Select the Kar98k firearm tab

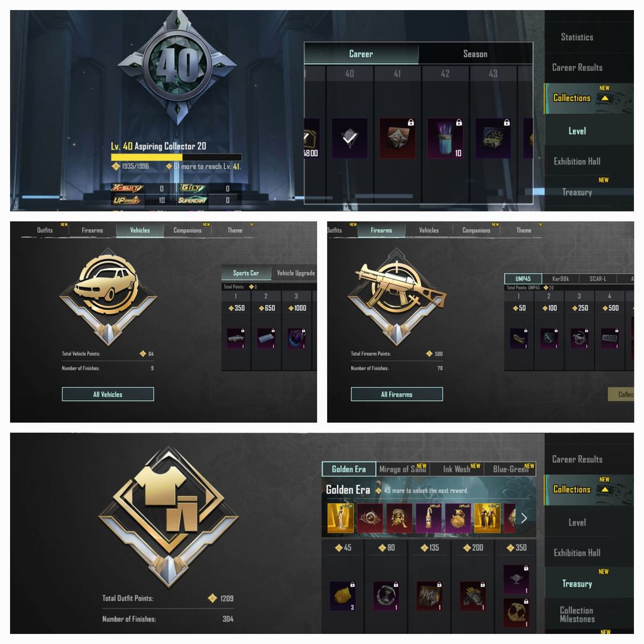pyautogui.click(x=561, y=279)
